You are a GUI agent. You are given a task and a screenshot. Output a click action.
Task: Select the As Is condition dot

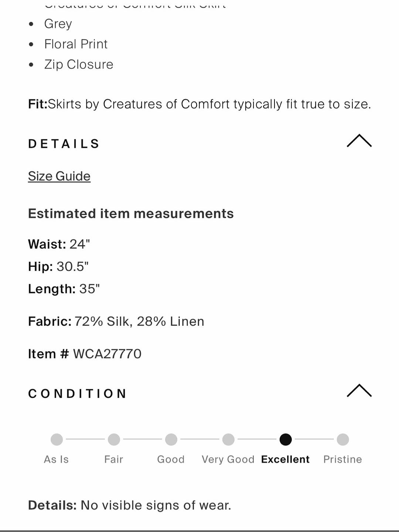pos(57,440)
